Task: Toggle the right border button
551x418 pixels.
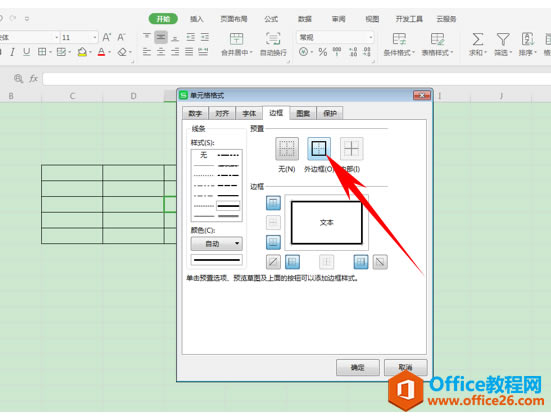Action: [361, 262]
